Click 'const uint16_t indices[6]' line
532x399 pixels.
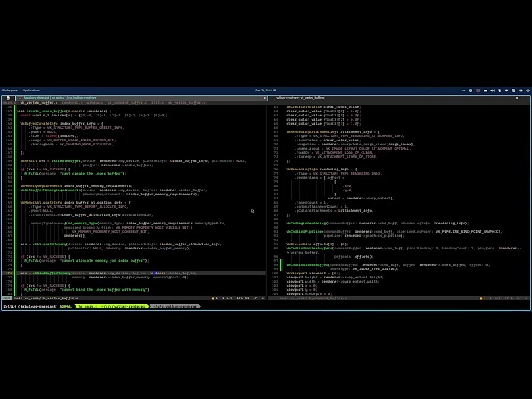[94, 116]
